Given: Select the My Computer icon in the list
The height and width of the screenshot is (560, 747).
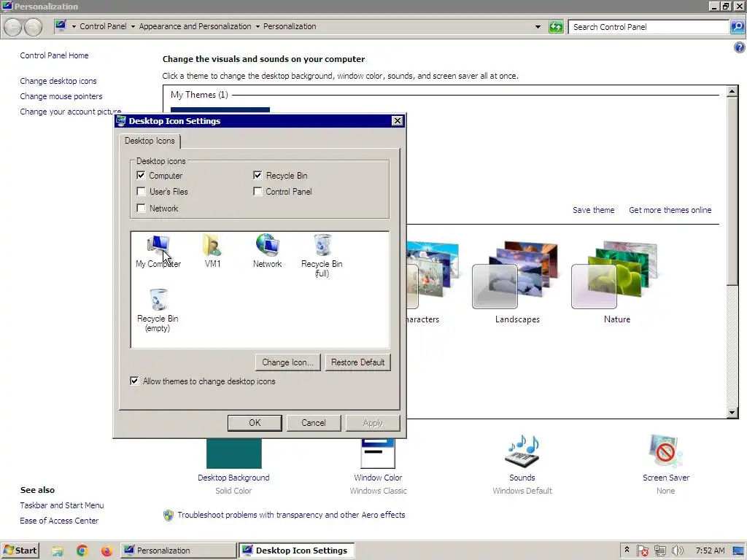Looking at the screenshot, I should (158, 251).
